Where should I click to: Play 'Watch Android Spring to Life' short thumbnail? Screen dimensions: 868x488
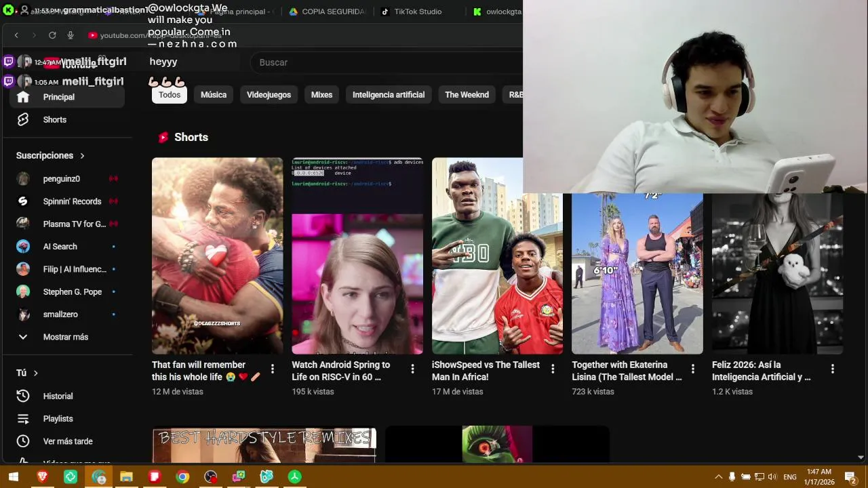[357, 256]
